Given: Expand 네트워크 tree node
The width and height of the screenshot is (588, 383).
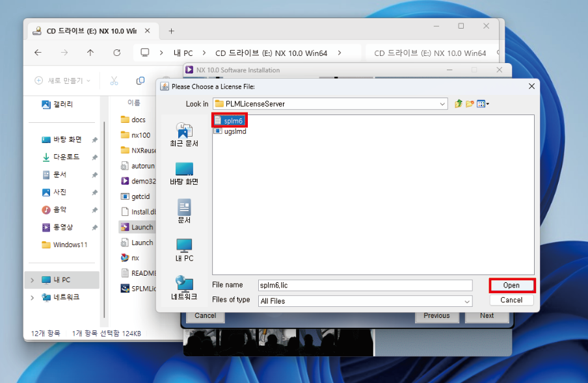Looking at the screenshot, I should tap(33, 298).
